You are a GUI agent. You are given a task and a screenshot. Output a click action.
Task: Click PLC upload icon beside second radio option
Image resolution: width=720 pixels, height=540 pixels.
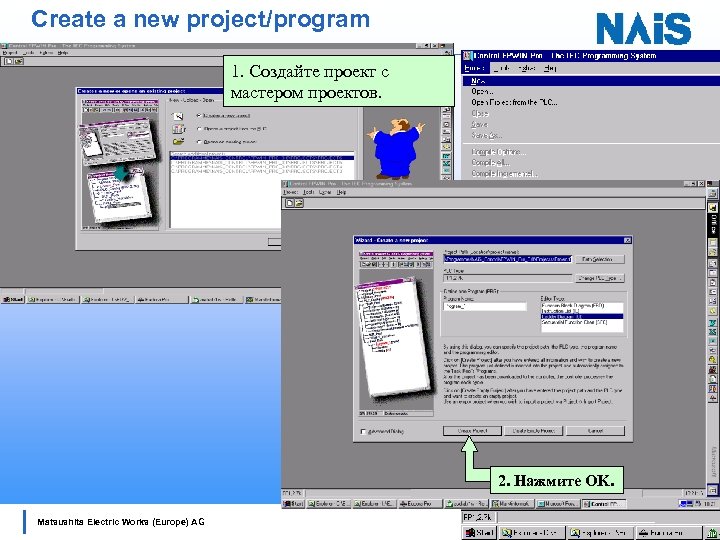tap(178, 129)
